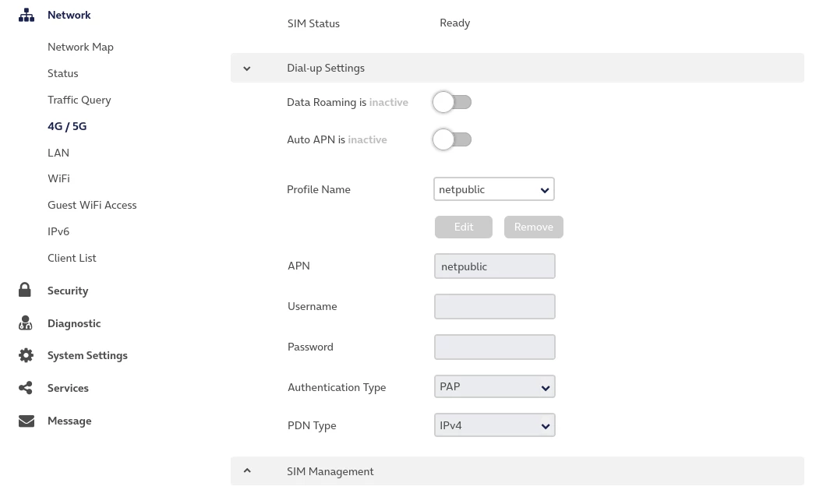Go to Guest WiFi Access page

pos(92,205)
